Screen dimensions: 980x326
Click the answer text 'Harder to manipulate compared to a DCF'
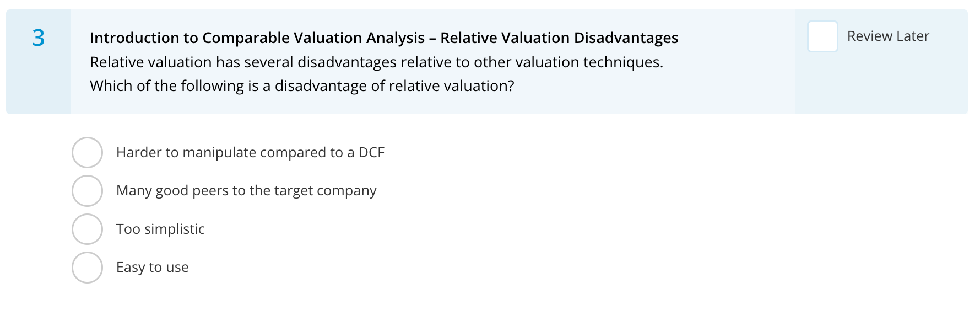pos(251,152)
